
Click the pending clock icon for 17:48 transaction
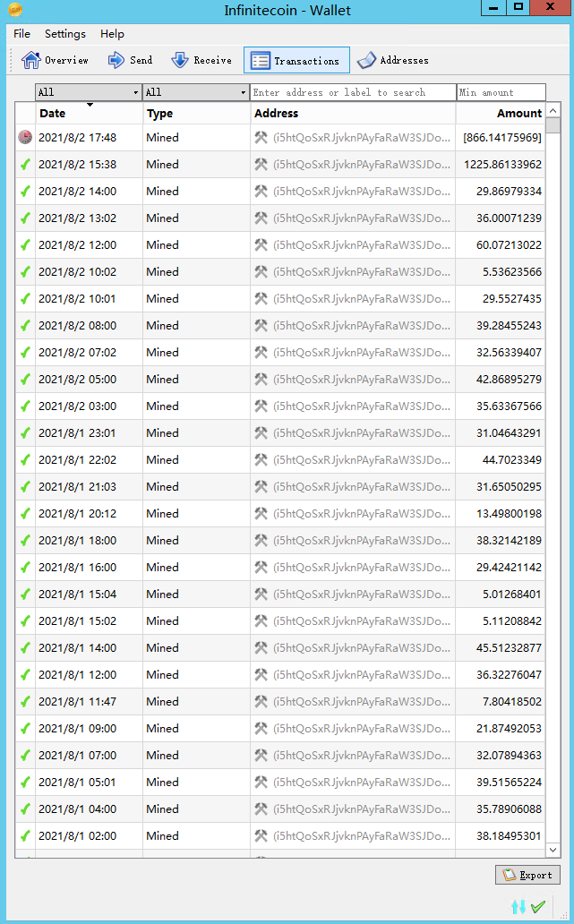tap(25, 137)
